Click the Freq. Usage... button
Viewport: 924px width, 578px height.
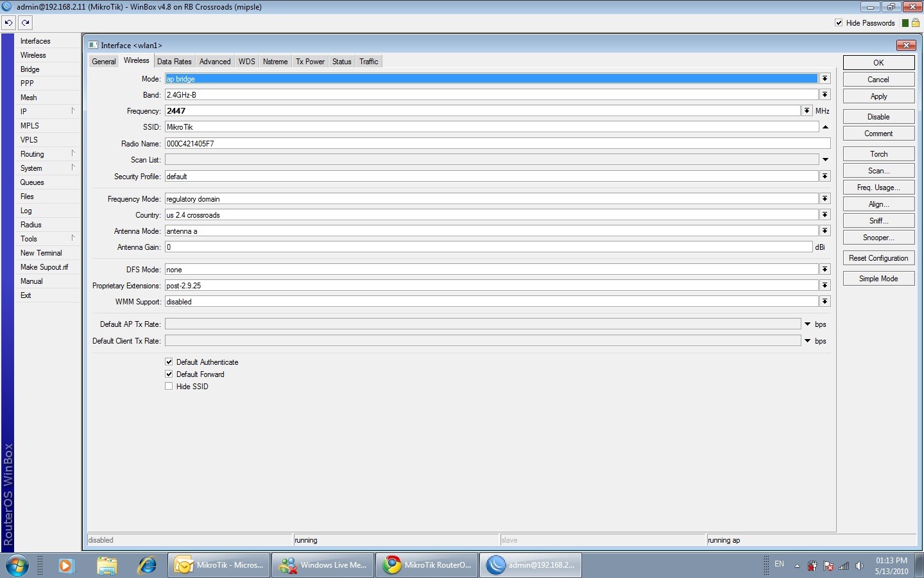point(878,188)
